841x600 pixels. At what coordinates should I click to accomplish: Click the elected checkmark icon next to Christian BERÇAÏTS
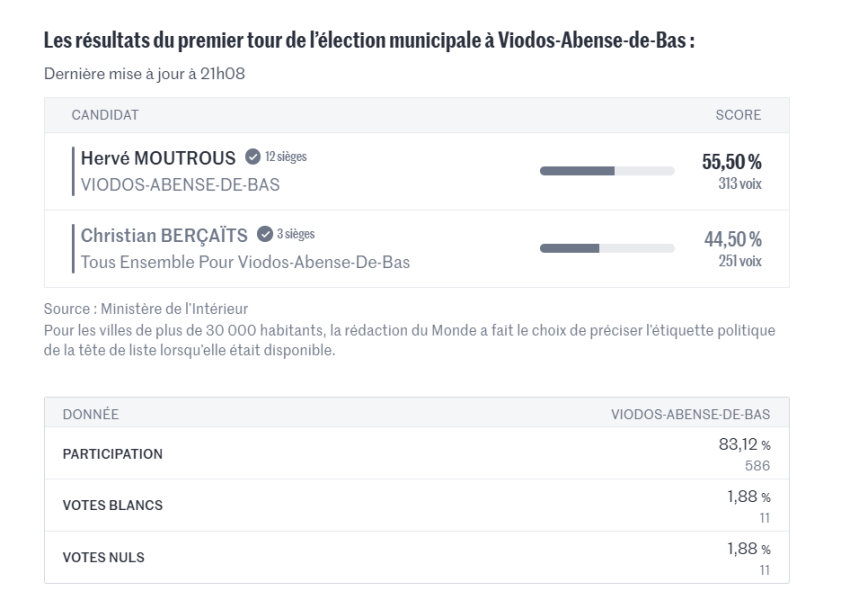(x=265, y=235)
